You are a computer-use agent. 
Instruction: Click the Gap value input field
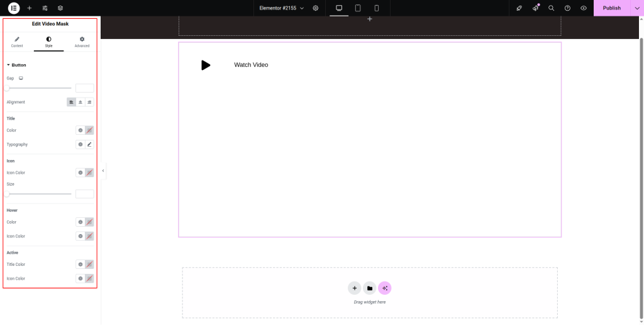85,88
